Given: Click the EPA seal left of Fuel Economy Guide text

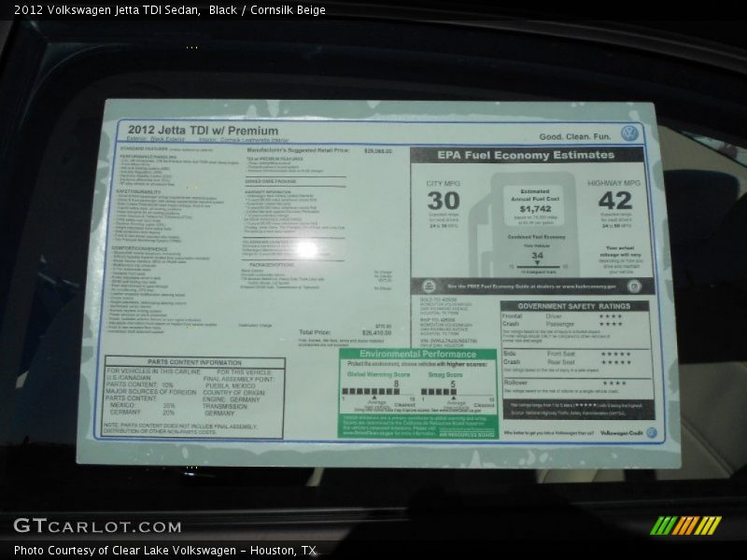Looking at the screenshot, I should (429, 287).
